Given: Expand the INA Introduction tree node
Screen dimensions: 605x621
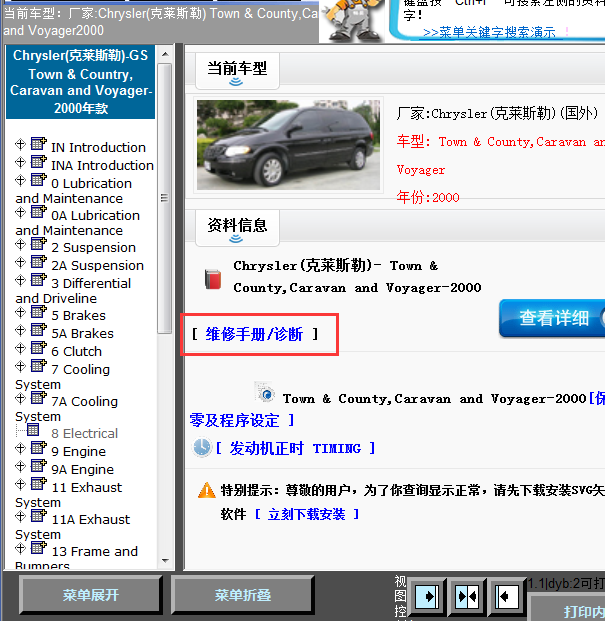Looking at the screenshot, I should point(20,162).
